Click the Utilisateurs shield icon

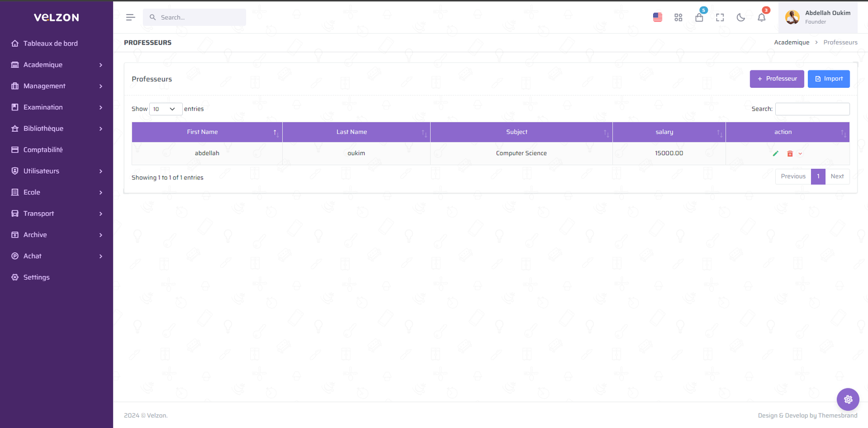[15, 171]
